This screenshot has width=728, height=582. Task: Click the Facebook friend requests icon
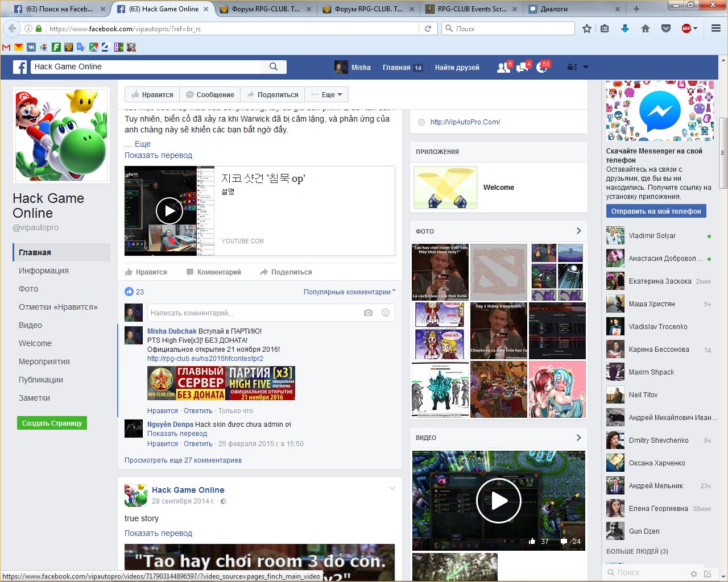pyautogui.click(x=503, y=68)
